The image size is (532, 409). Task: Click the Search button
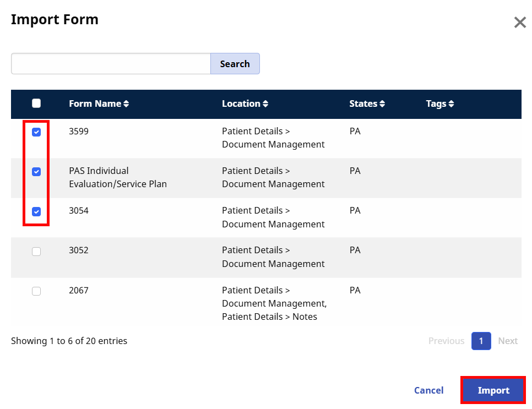coord(235,63)
